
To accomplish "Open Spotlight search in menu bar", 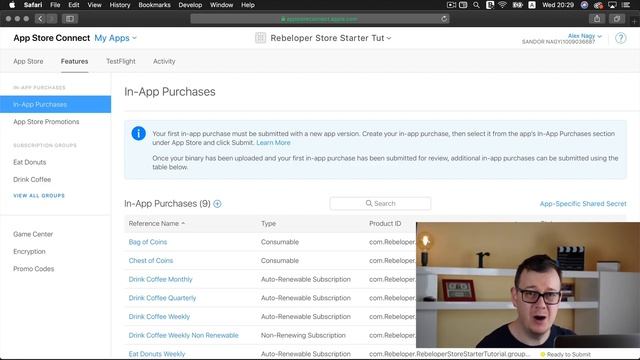I will 476,5.
